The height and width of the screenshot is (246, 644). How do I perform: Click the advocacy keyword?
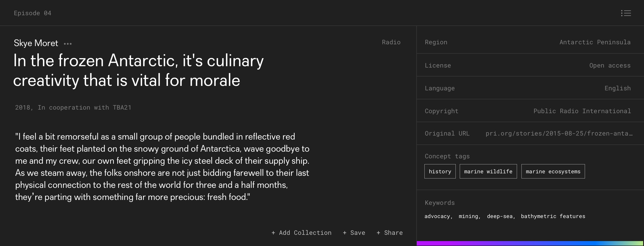coord(437,216)
